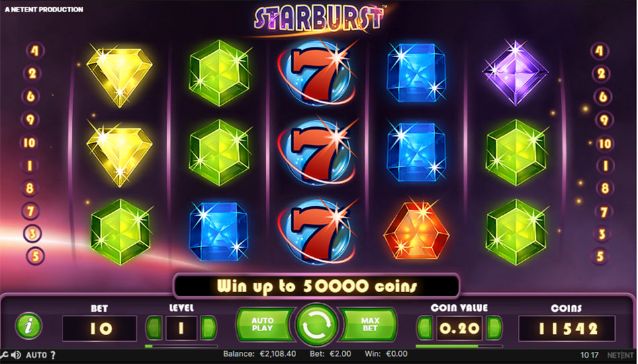Decrease the bet level with left arrow
638x364 pixels.
pos(154,327)
